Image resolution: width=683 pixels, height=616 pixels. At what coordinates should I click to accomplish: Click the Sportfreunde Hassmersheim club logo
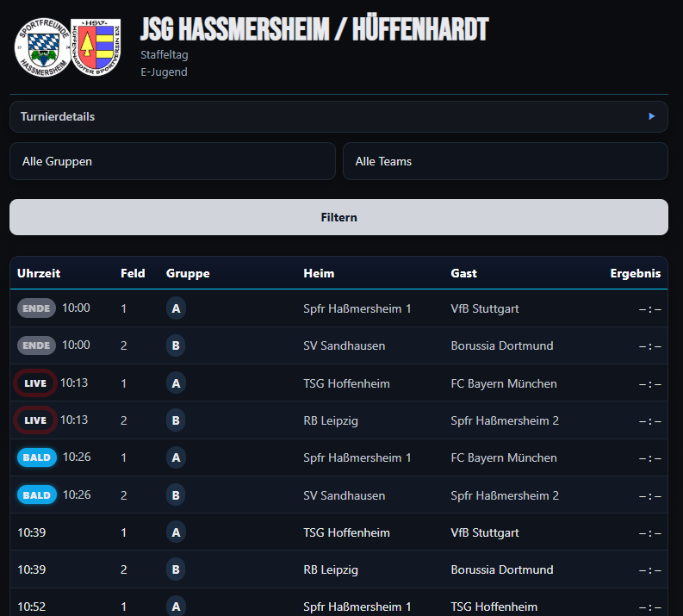tap(43, 47)
